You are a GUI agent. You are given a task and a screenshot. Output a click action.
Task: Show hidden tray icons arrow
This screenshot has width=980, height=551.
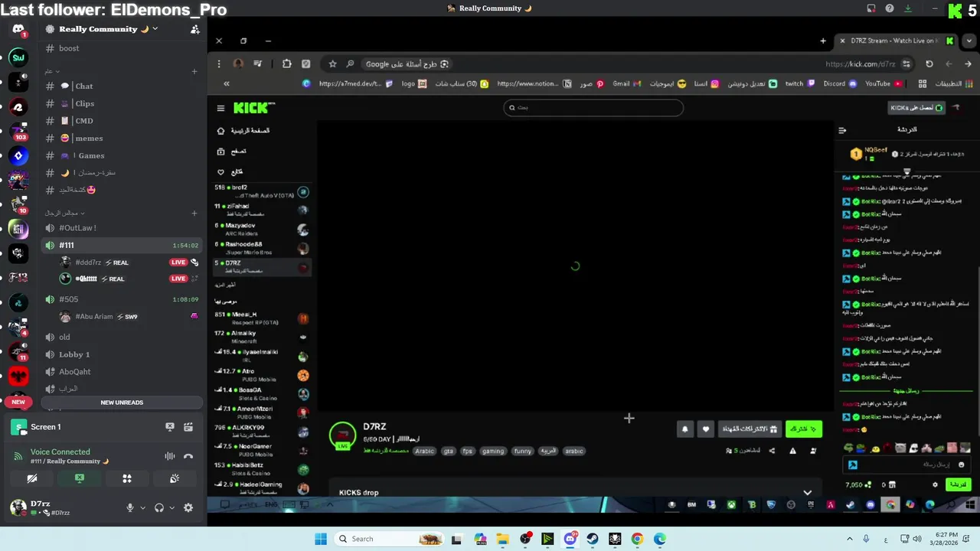pos(849,539)
